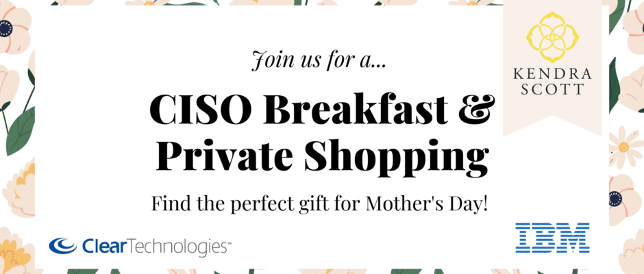644x274 pixels.
Task: Click the Mother's Day gift tagline
Action: [x=320, y=203]
